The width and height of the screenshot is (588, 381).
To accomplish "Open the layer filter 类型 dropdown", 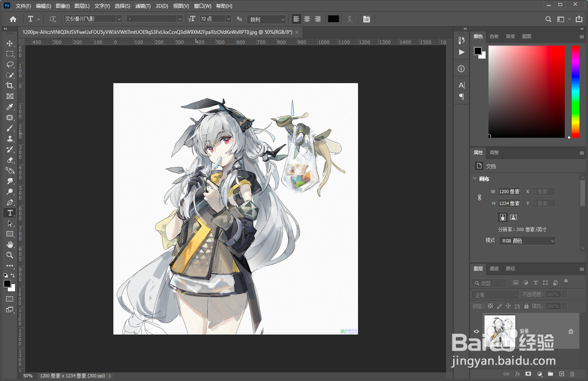I will pyautogui.click(x=490, y=283).
